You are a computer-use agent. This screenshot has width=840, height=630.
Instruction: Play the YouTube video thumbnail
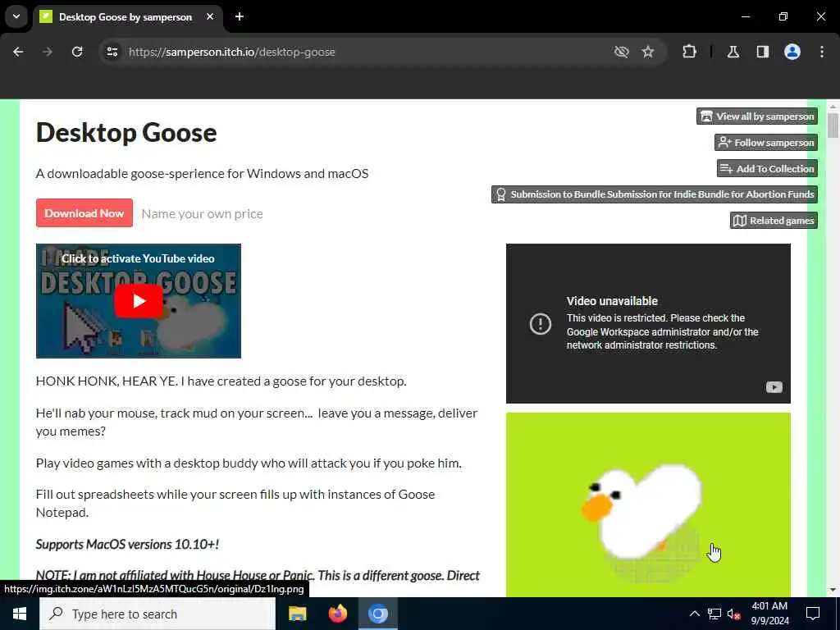[x=138, y=301]
